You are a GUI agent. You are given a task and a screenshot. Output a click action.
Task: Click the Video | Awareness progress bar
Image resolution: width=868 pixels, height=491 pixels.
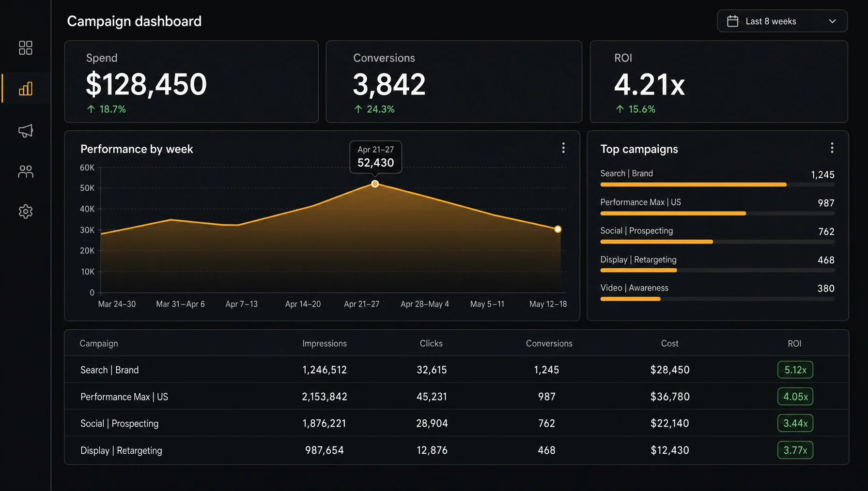click(x=717, y=299)
